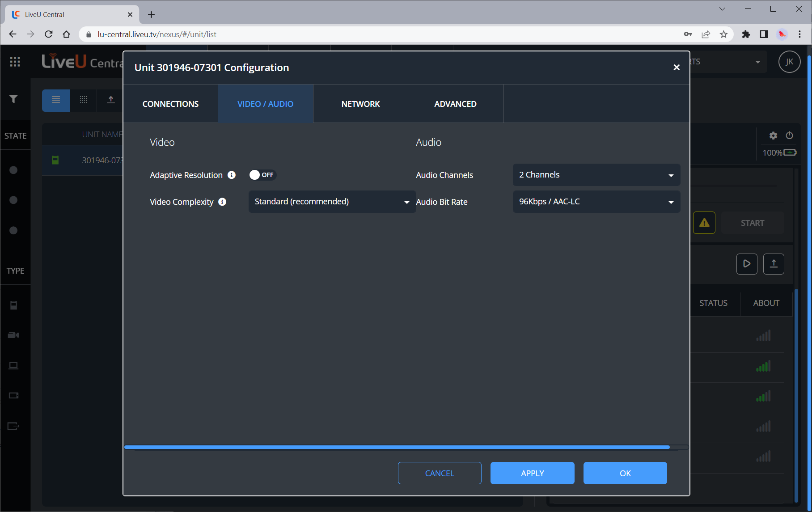The width and height of the screenshot is (812, 512).
Task: Click the preview play icon button
Action: tap(747, 264)
